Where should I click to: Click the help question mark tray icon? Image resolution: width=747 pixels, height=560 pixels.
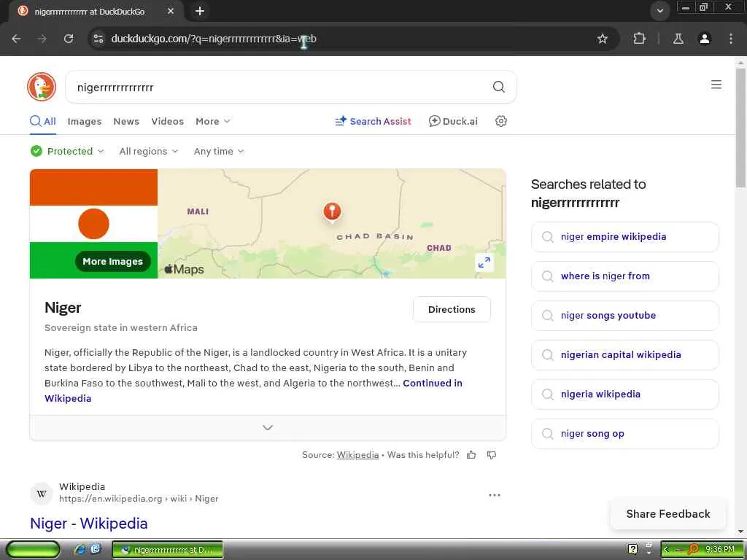tap(632, 549)
